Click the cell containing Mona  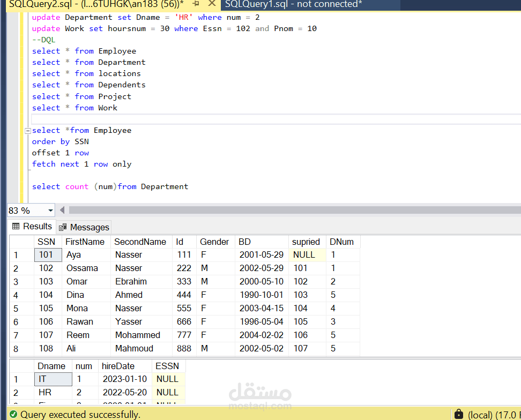point(86,308)
